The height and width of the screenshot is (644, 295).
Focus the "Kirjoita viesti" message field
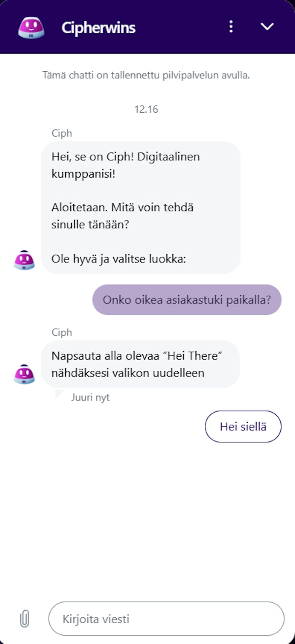pyautogui.click(x=166, y=619)
